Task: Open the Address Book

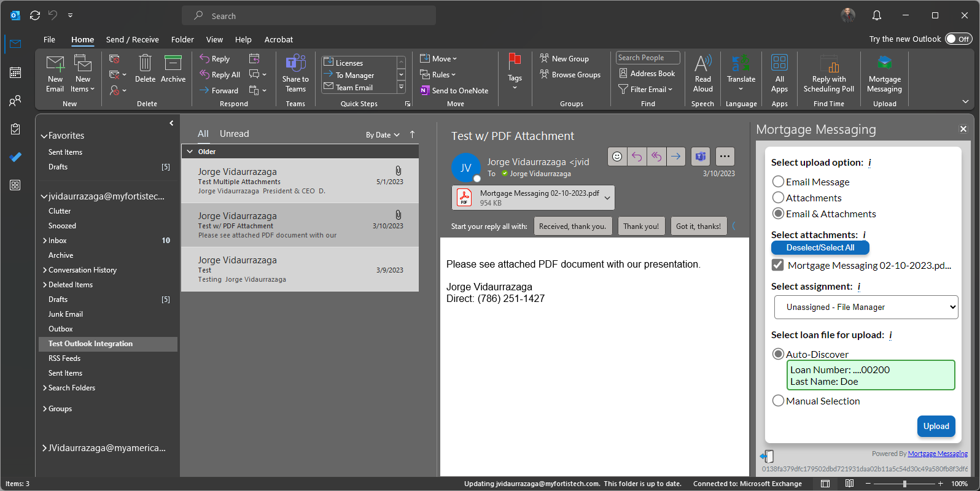Action: (647, 74)
